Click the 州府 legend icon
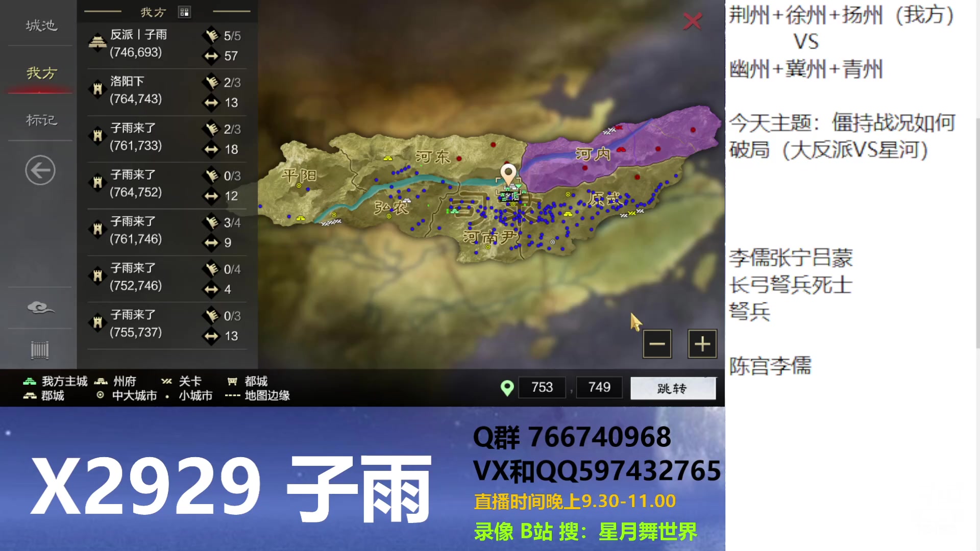Viewport: 980px width, 551px height. coord(101,381)
